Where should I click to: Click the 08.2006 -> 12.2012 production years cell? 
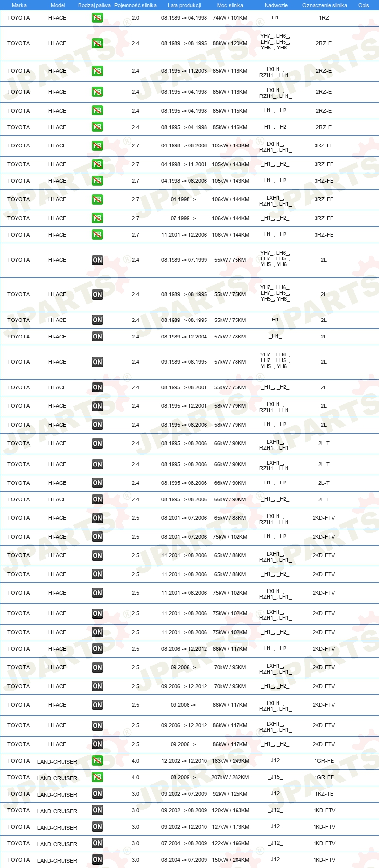[x=184, y=649]
